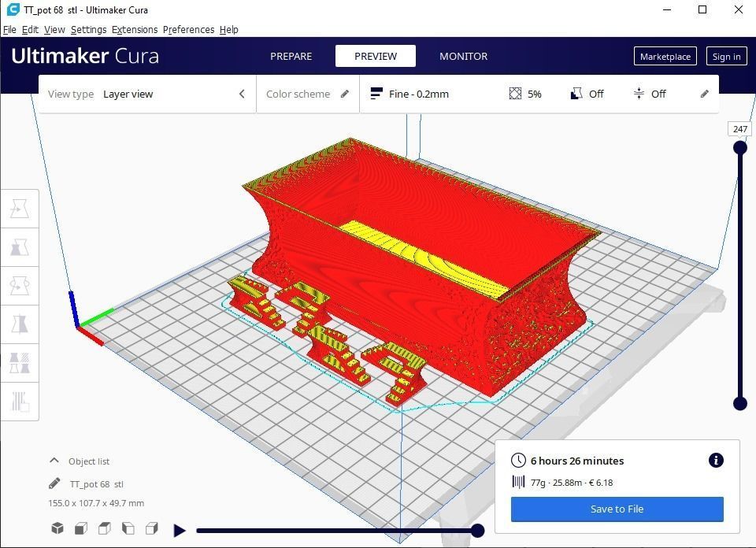This screenshot has width=756, height=548.
Task: Switch to the PREVIEW stage
Action: point(376,56)
